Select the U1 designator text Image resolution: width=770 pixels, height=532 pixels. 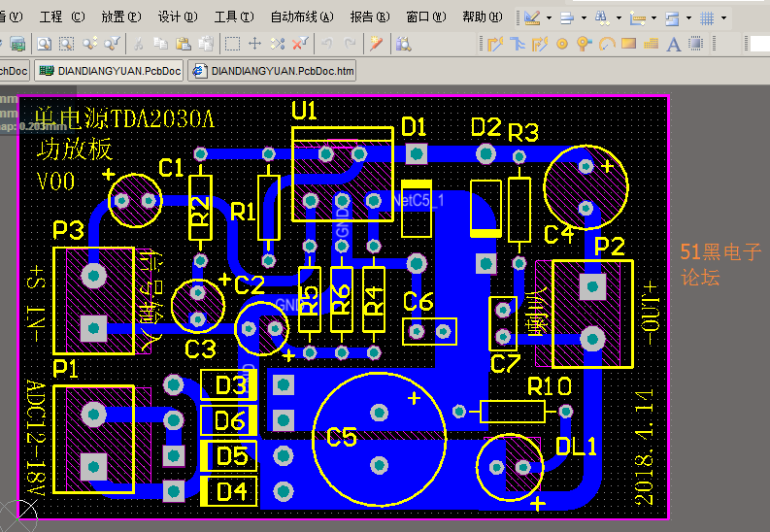point(304,111)
